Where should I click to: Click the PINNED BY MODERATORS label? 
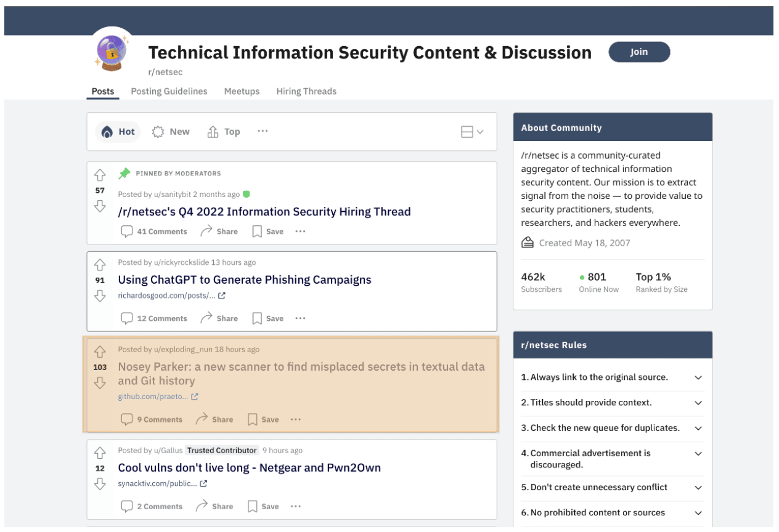coord(178,174)
